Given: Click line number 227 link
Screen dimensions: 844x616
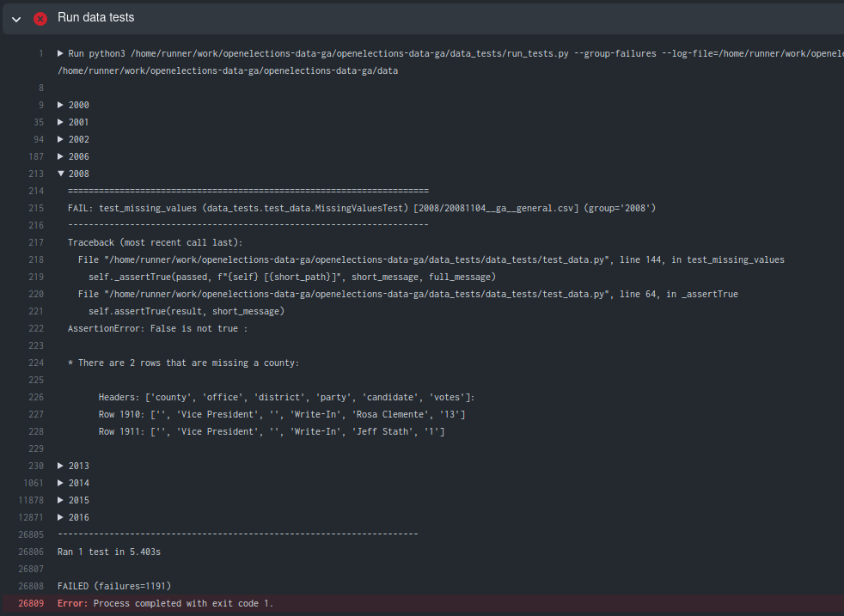Looking at the screenshot, I should coord(36,415).
